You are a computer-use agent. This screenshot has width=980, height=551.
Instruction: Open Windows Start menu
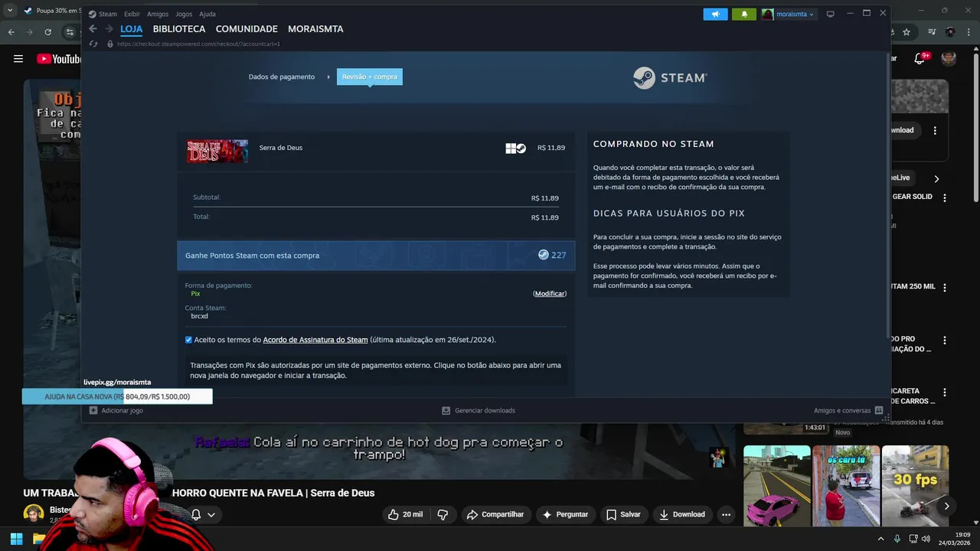(16, 539)
